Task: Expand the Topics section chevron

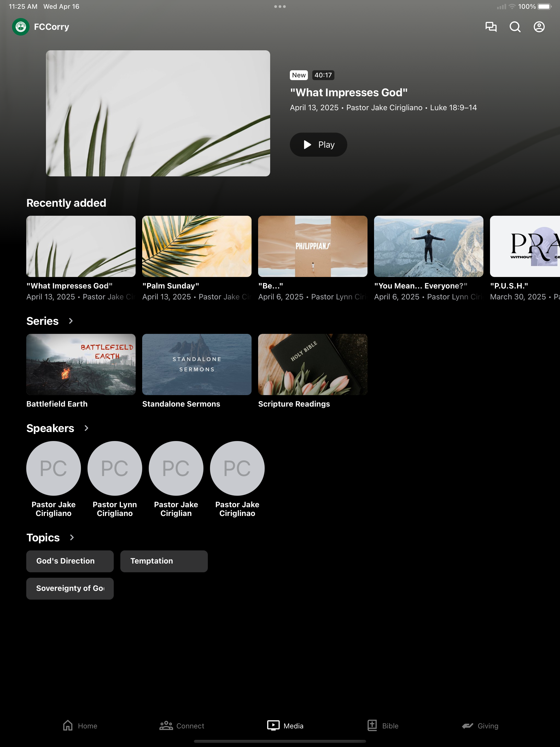Action: (72, 537)
